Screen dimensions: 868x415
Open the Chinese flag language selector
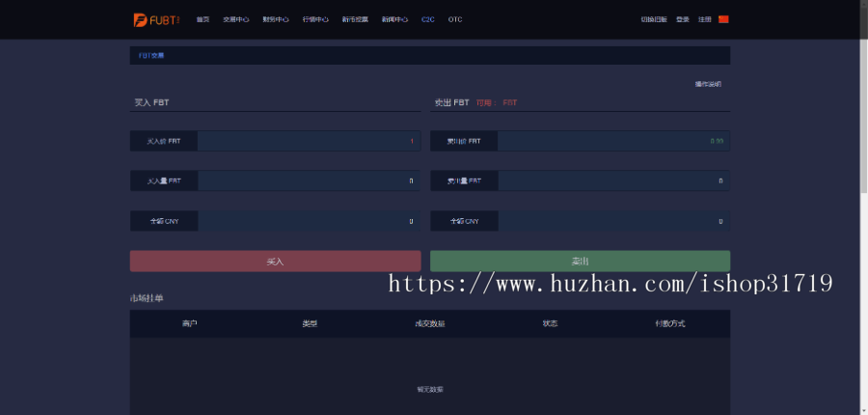tap(723, 19)
